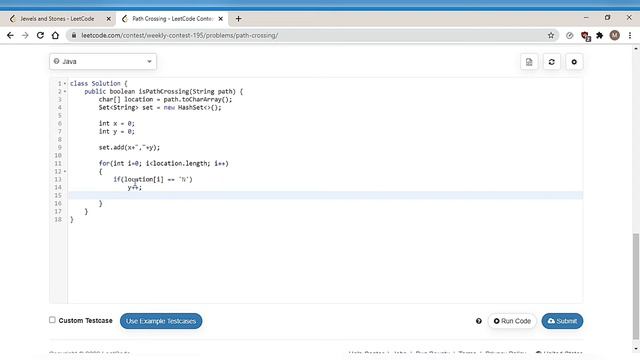Open the profile avatar menu
The height and width of the screenshot is (360, 640).
coord(615,36)
